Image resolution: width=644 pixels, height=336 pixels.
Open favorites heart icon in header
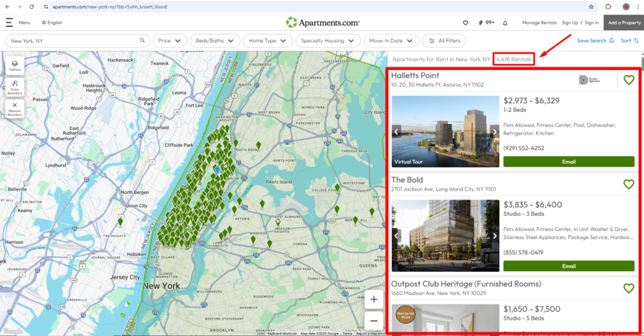[465, 23]
